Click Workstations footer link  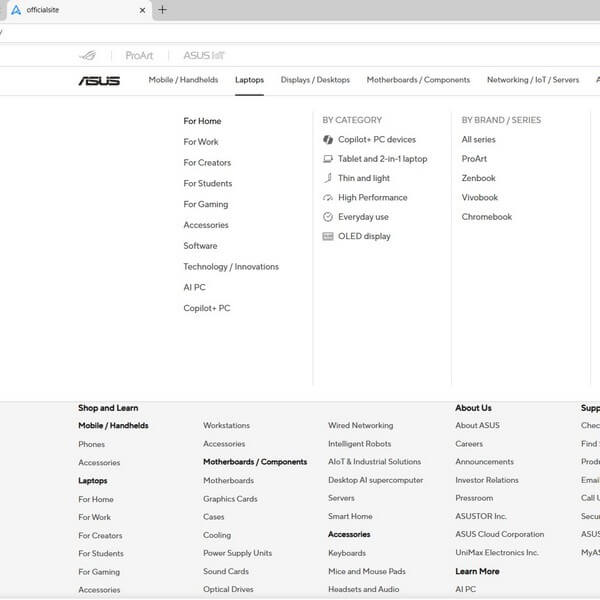click(227, 426)
